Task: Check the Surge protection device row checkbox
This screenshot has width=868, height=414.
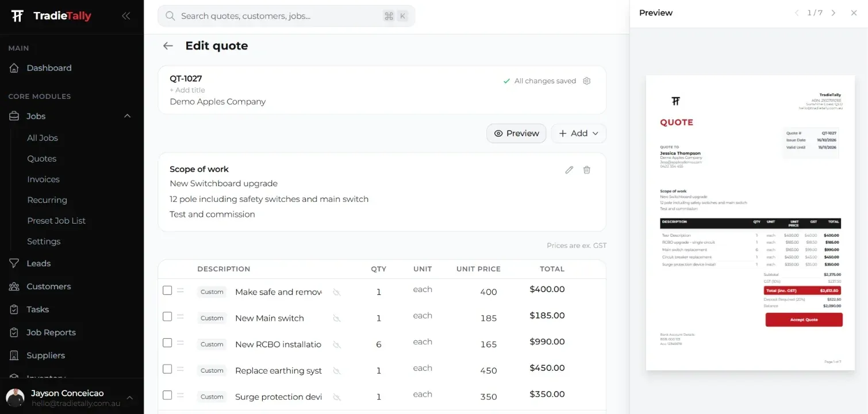Action: tap(167, 395)
